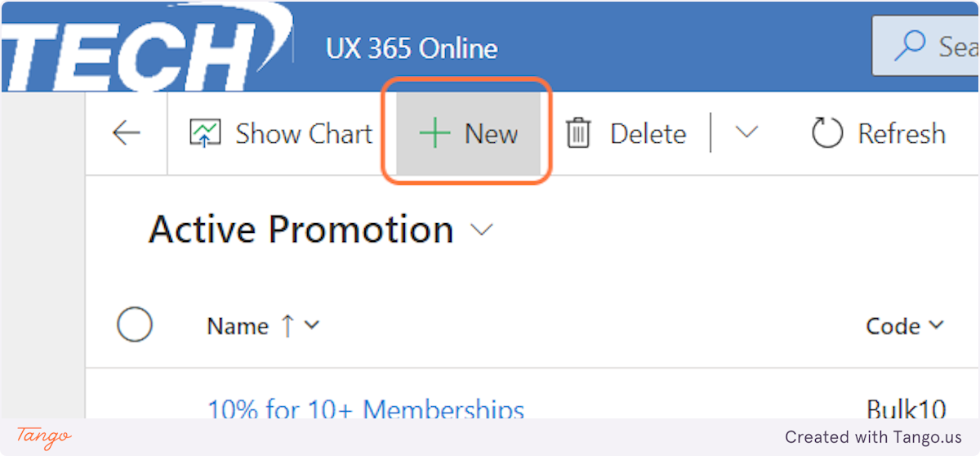Select Show Chart in command bar

coord(304,133)
